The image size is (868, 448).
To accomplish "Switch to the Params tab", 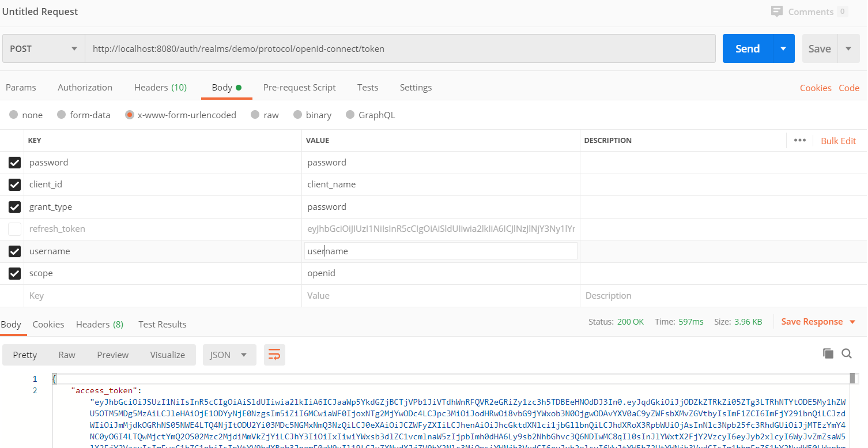I will pos(21,88).
